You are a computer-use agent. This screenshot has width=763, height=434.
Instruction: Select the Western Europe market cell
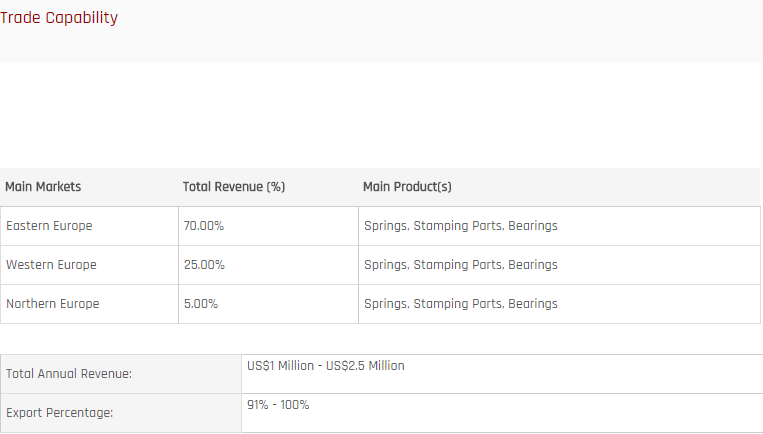(x=51, y=265)
